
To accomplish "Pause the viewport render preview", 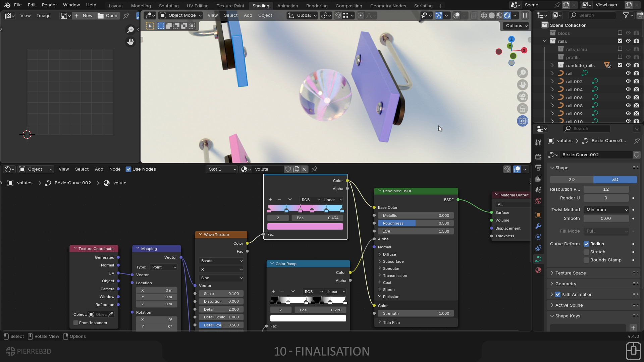I will 525,15.
